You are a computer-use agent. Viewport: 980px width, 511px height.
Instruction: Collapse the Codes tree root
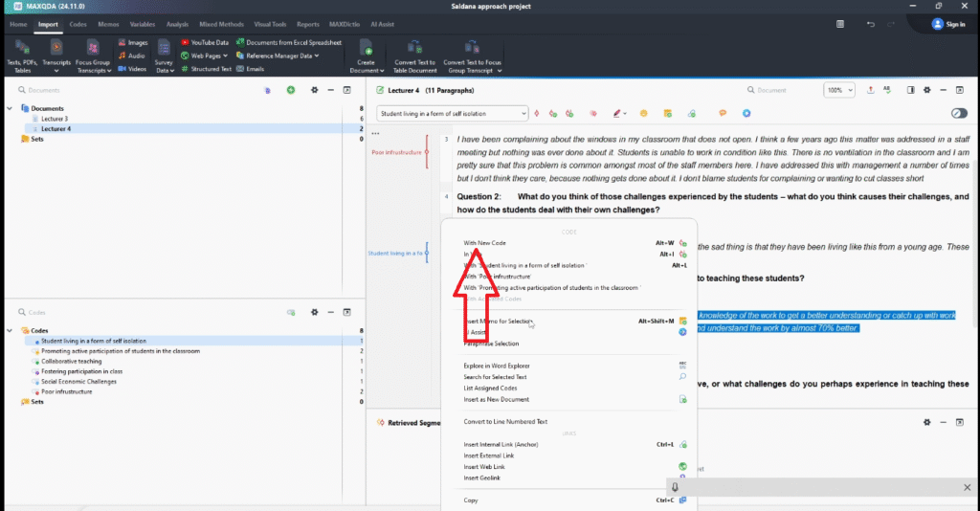point(11,330)
